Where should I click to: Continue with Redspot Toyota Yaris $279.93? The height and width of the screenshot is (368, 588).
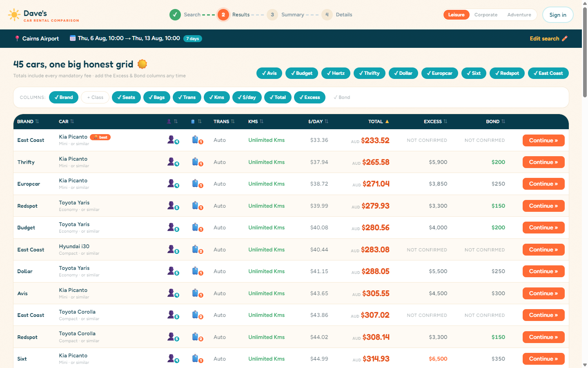(x=543, y=206)
